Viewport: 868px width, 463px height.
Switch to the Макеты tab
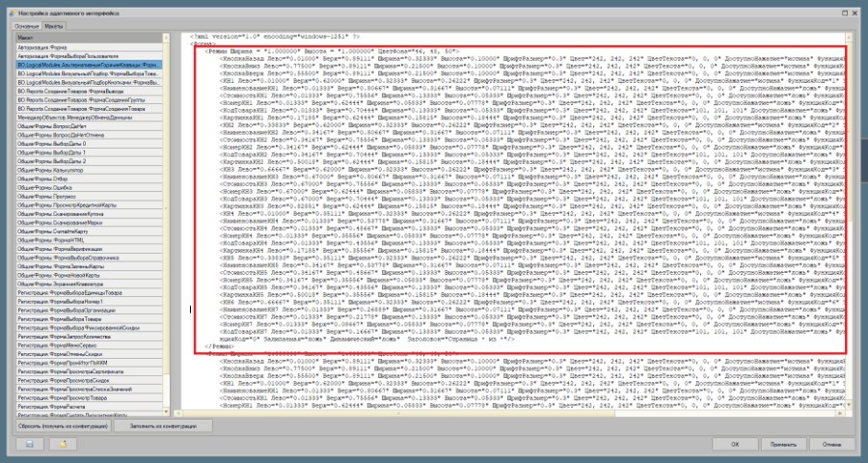pyautogui.click(x=54, y=26)
